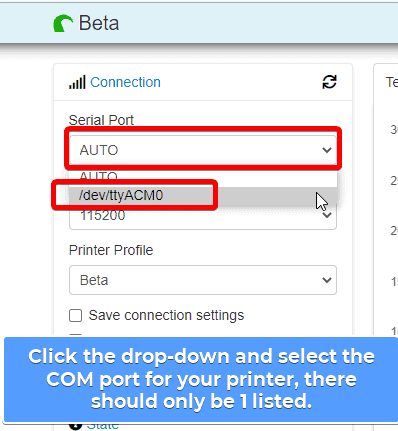Click the Save connection settings label text
Image resolution: width=398 pixels, height=431 pixels.
pyautogui.click(x=166, y=315)
